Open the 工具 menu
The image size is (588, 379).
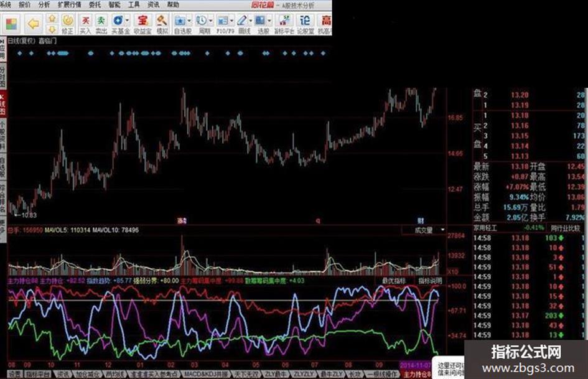click(134, 4)
